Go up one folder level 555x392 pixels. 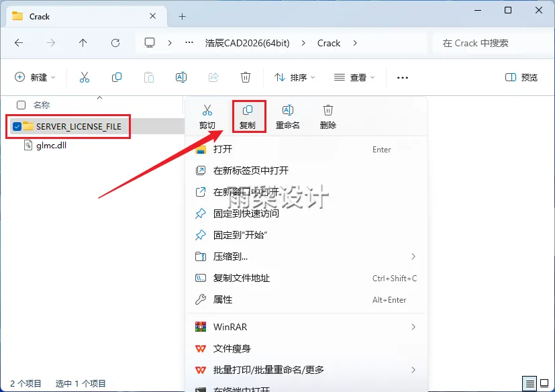pos(83,43)
